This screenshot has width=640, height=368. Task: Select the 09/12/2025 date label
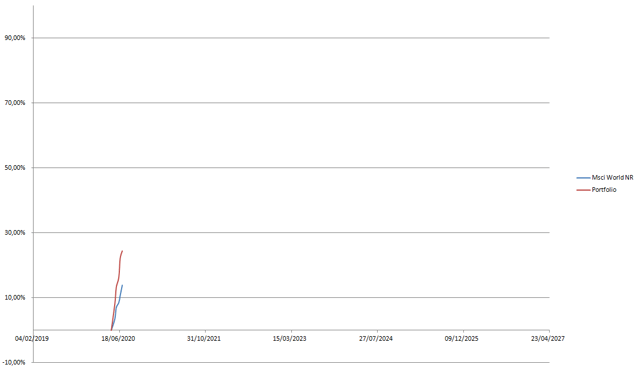[x=462, y=339]
